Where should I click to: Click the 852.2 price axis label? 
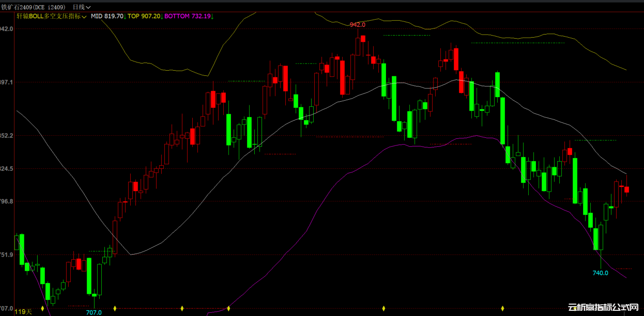(x=7, y=135)
